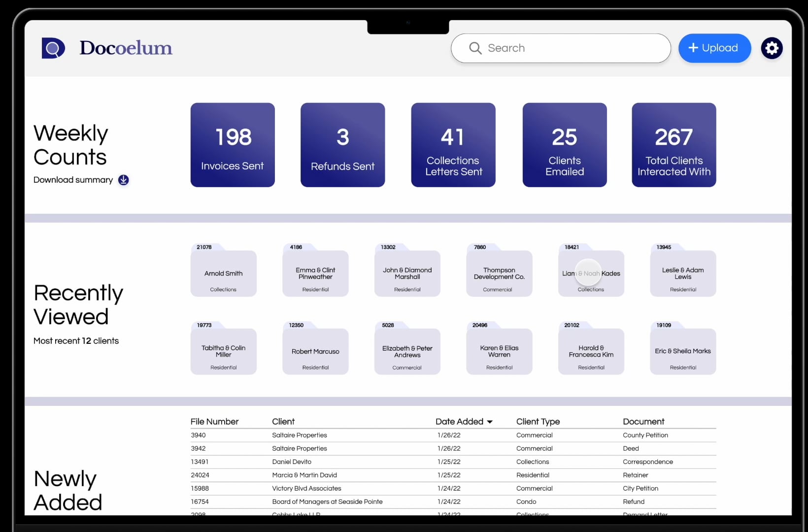808x532 pixels.
Task: Open the 25 Clients Emailed card
Action: [565, 145]
